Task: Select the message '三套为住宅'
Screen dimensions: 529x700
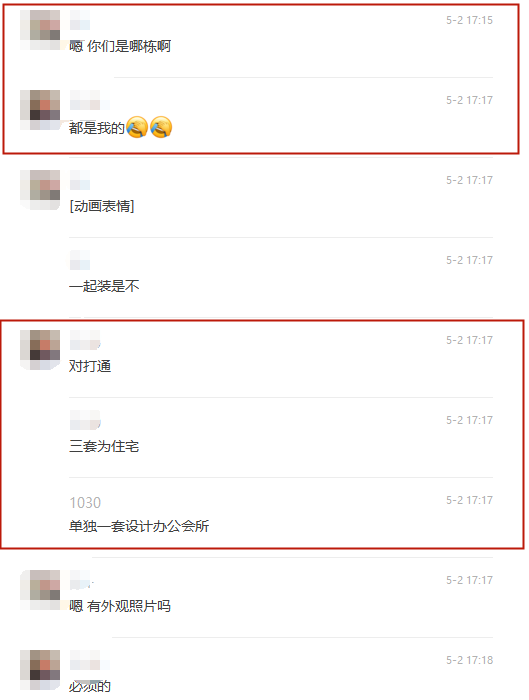Action: click(x=104, y=446)
